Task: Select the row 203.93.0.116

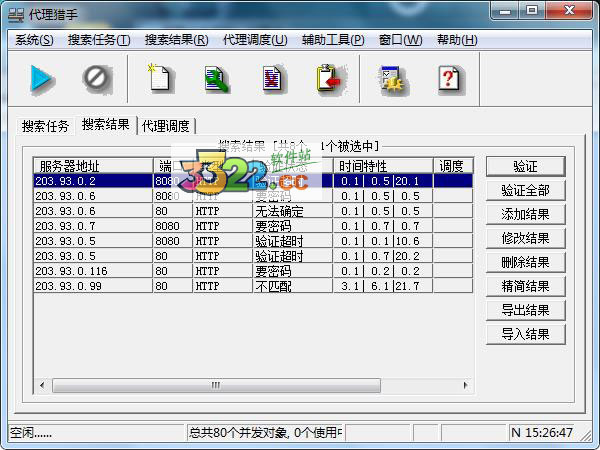Action: (253, 271)
